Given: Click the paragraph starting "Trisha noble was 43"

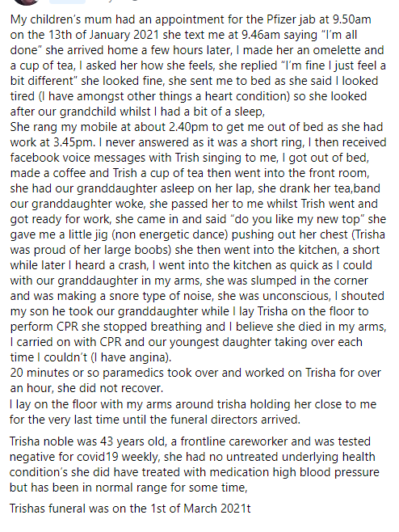Looking at the screenshot, I should (195, 464).
